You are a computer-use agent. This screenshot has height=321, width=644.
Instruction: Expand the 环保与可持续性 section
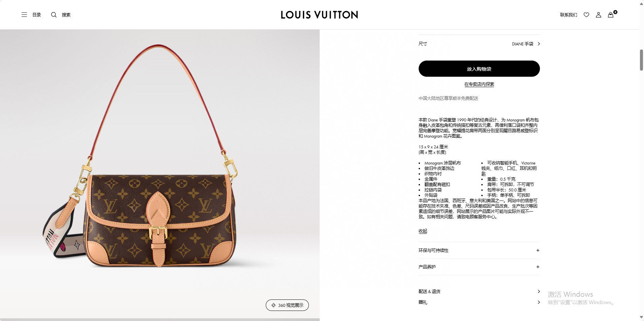point(479,250)
